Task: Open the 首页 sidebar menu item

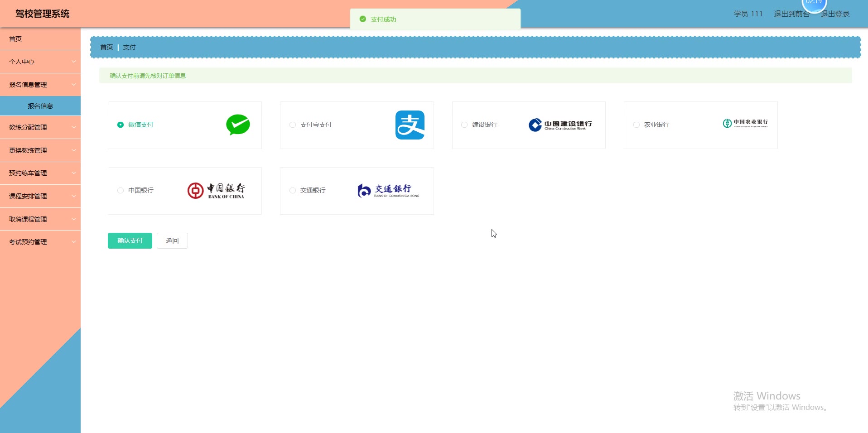Action: tap(40, 39)
